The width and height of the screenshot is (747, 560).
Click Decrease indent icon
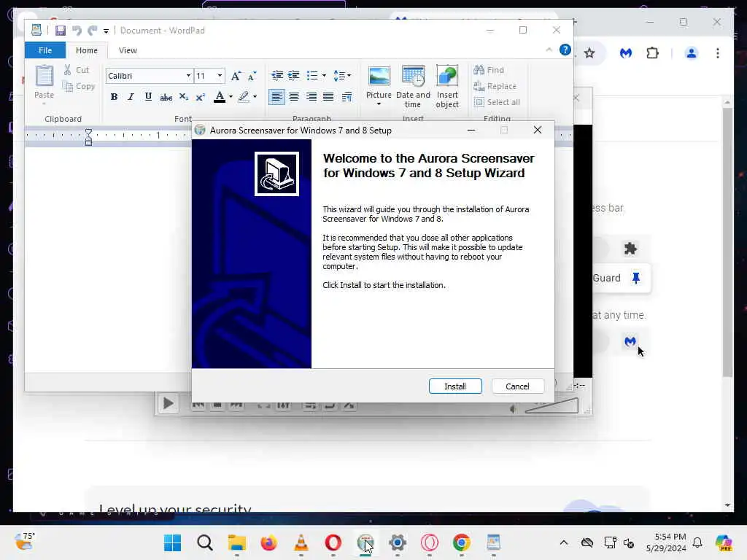pos(276,76)
